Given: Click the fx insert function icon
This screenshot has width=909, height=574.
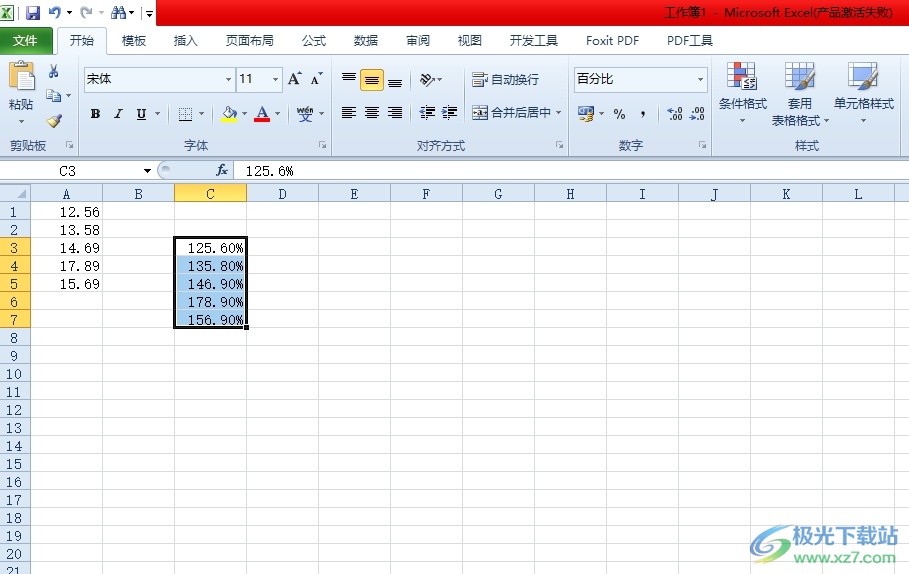Looking at the screenshot, I should [x=221, y=170].
